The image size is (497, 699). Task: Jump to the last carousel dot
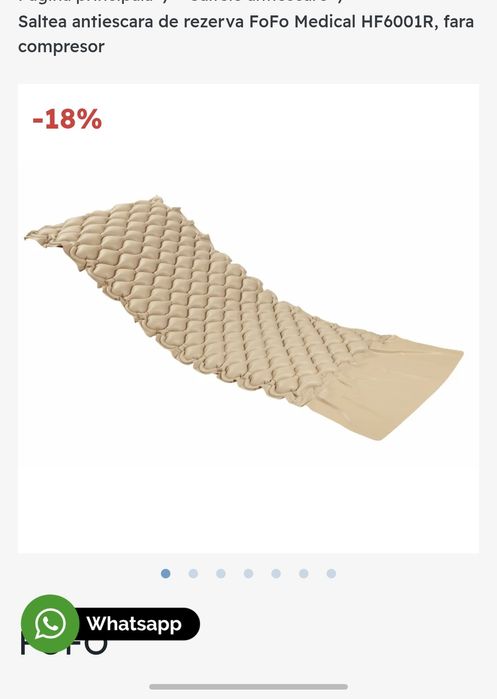click(331, 574)
